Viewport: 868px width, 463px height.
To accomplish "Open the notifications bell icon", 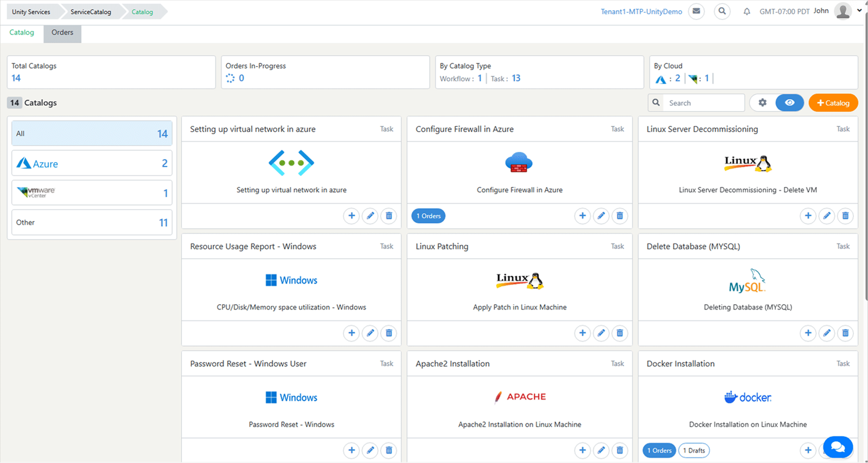I will (747, 11).
